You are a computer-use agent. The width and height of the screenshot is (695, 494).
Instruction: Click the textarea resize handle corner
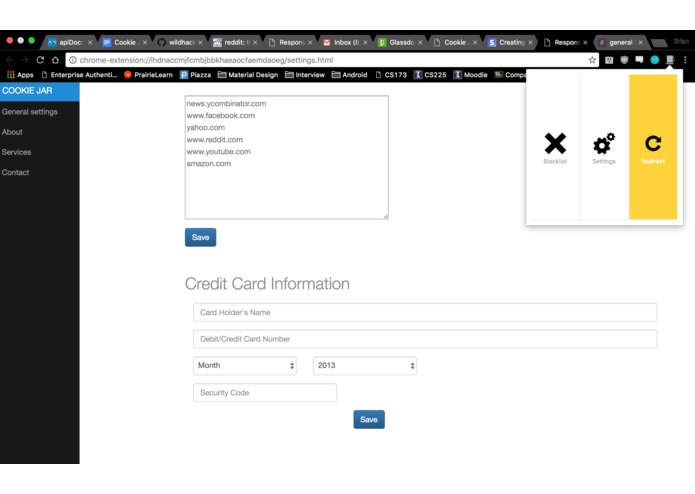coord(386,216)
